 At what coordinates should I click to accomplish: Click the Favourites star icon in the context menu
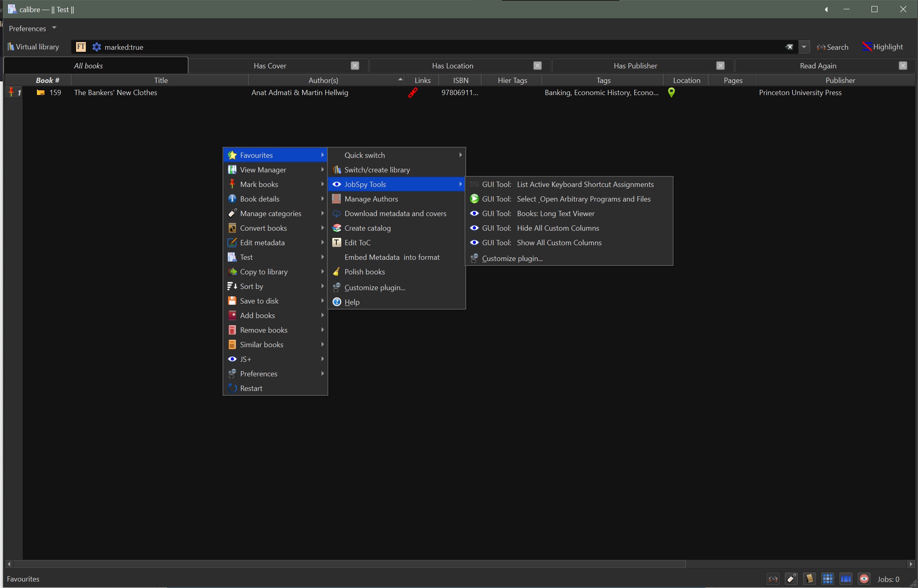(x=232, y=155)
